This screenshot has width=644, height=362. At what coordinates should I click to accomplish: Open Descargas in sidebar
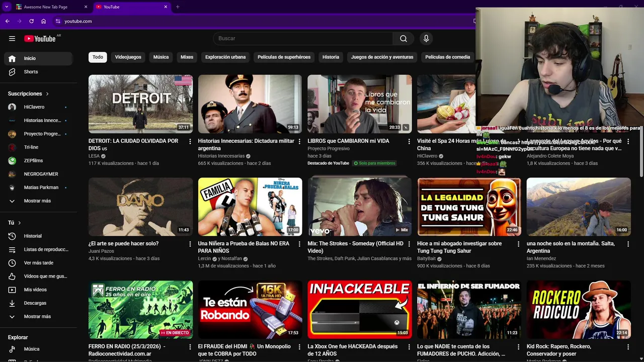38,303
